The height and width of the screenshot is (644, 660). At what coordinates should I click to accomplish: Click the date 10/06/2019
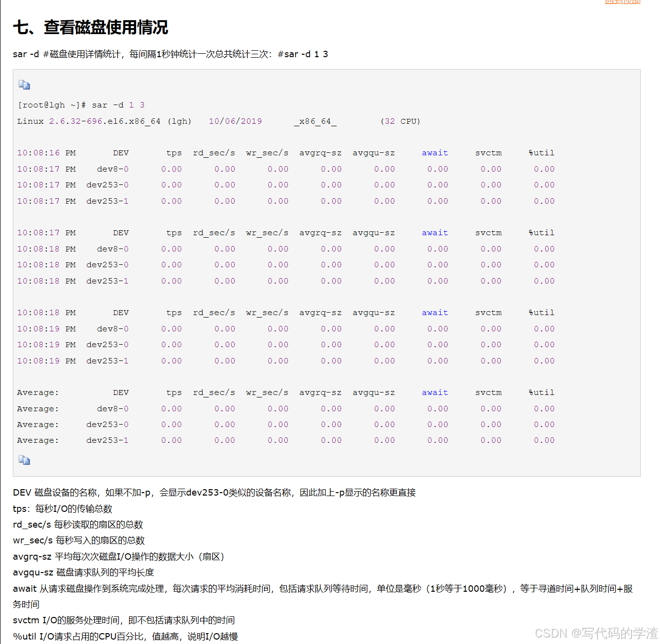(235, 121)
